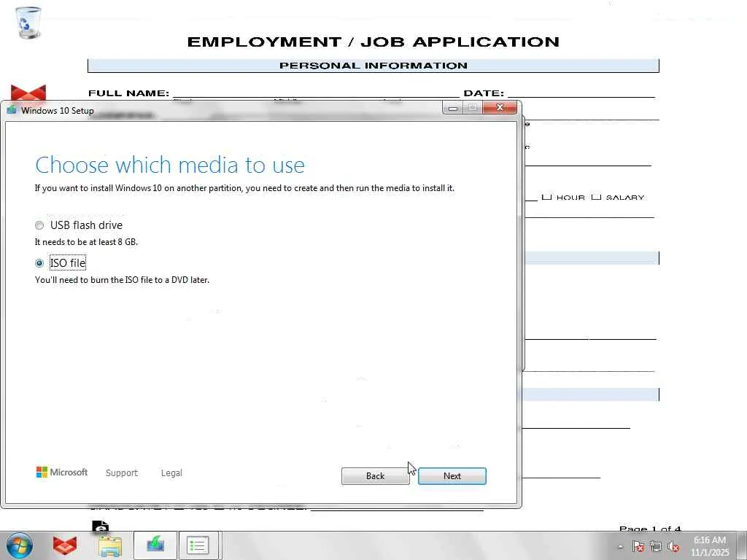Viewport: 747px width, 560px height.
Task: Tick the SALARY checkbox in the job application
Action: 596,197
